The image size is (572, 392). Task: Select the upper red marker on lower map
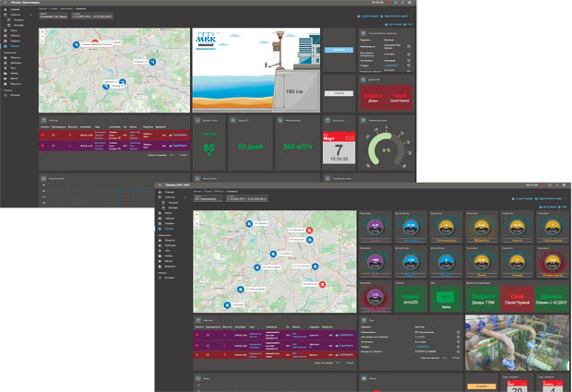click(309, 230)
